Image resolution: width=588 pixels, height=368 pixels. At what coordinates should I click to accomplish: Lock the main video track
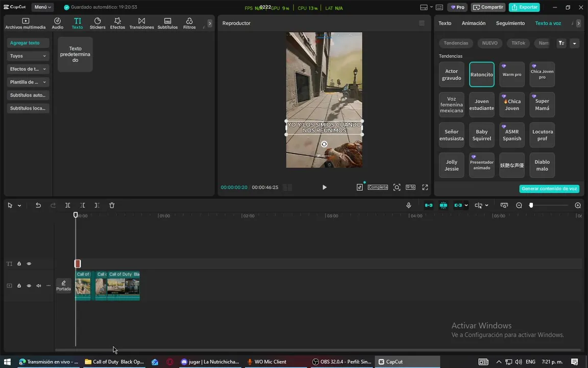coord(19,286)
